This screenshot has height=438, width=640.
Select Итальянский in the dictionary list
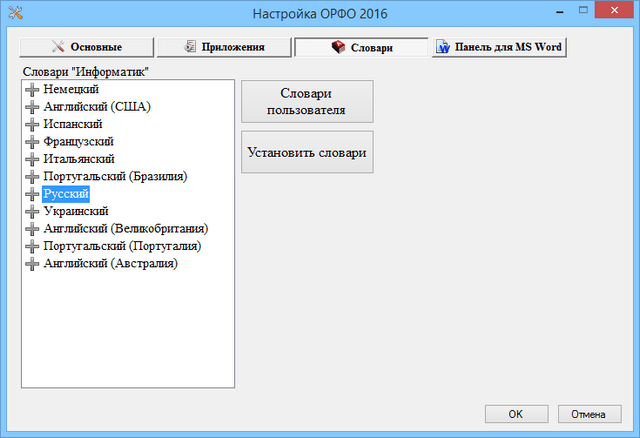pyautogui.click(x=79, y=159)
